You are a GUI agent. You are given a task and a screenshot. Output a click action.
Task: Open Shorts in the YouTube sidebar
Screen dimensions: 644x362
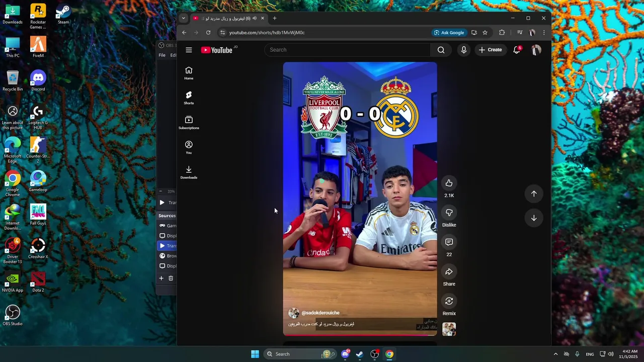click(x=189, y=98)
